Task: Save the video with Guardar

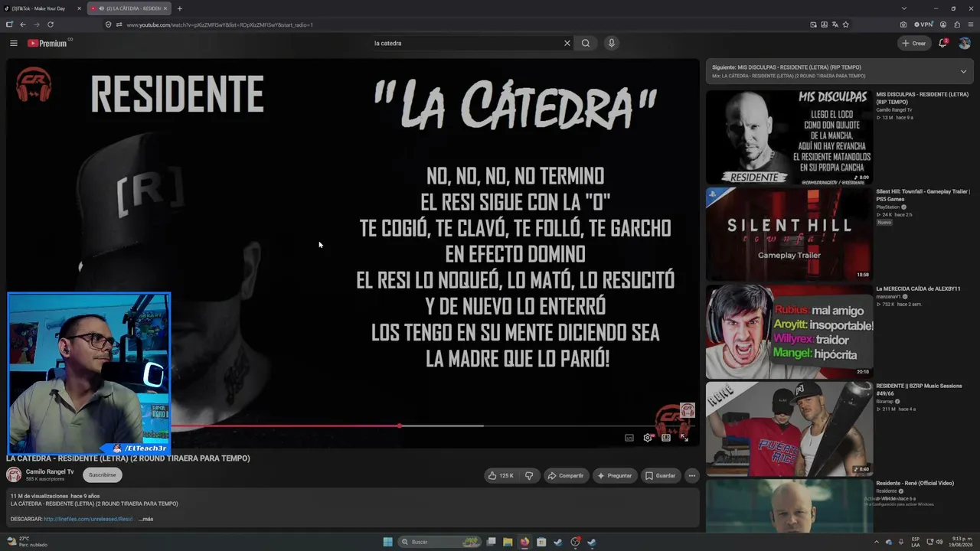Action: point(660,475)
